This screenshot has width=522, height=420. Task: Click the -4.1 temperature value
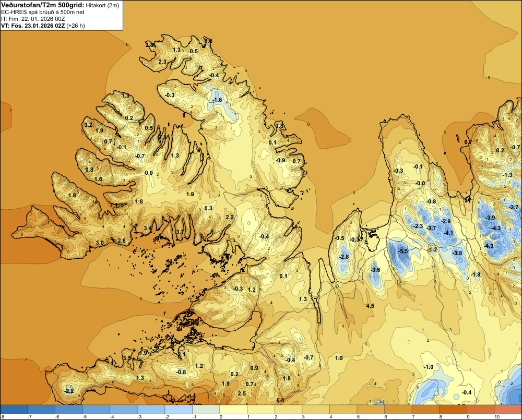point(448,233)
